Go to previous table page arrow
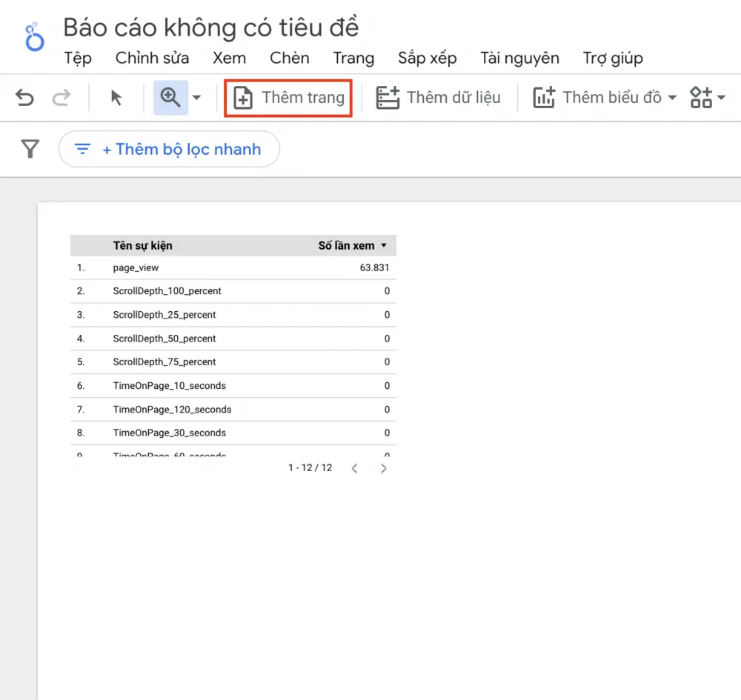This screenshot has width=741, height=700. 355,469
